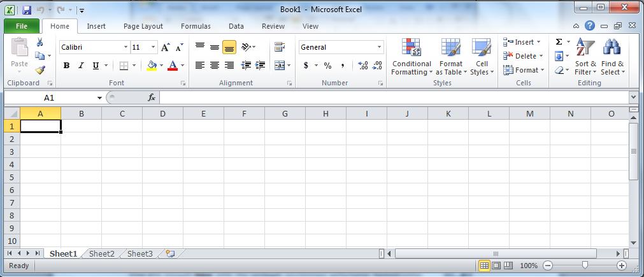Apply Accounting dollar number format
This screenshot has height=277, width=644.
(x=306, y=65)
